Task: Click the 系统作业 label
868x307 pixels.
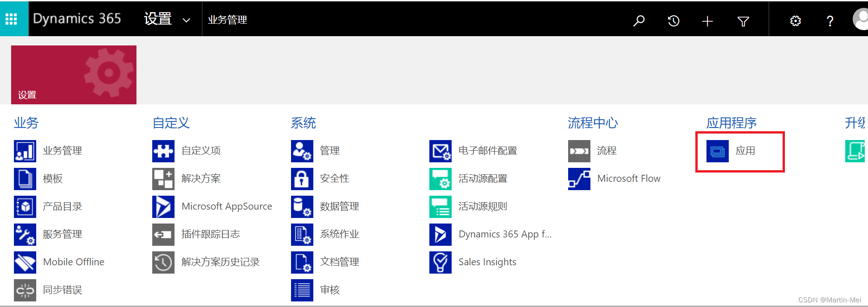Action: (339, 234)
